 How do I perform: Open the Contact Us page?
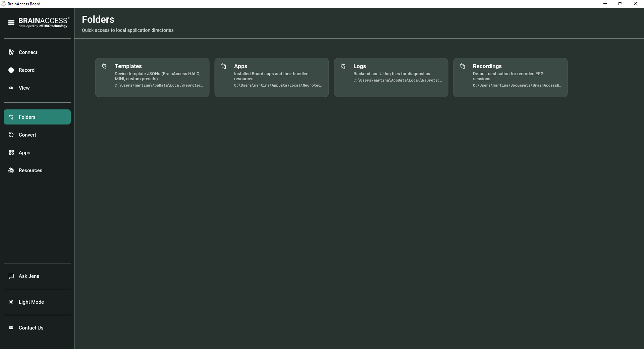pyautogui.click(x=37, y=328)
